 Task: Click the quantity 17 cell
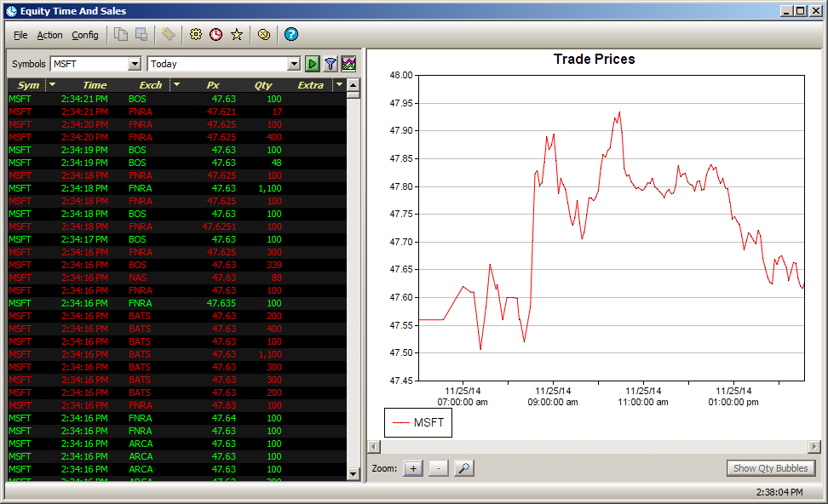[x=277, y=112]
